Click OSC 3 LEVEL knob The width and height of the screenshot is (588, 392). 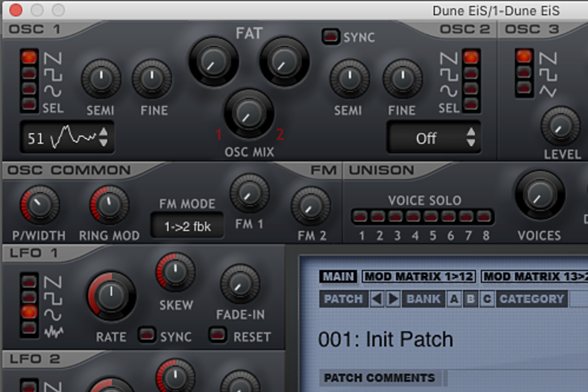click(561, 127)
